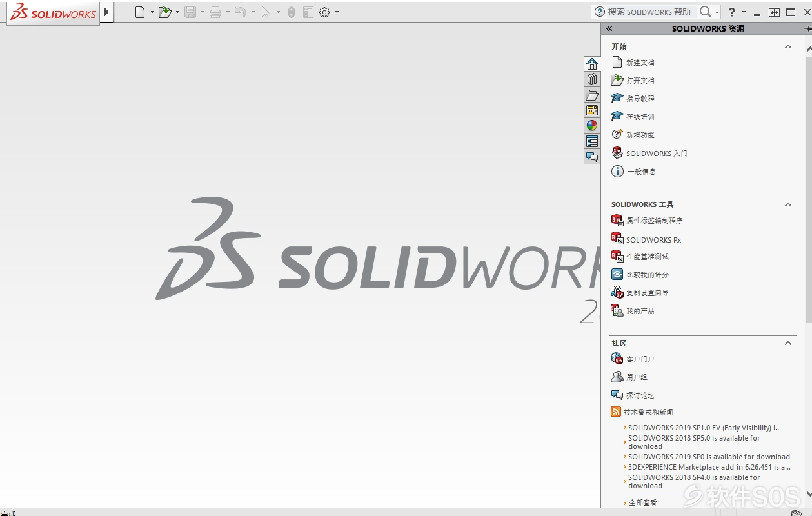Launch the 复制设置向导 icon

(x=617, y=293)
